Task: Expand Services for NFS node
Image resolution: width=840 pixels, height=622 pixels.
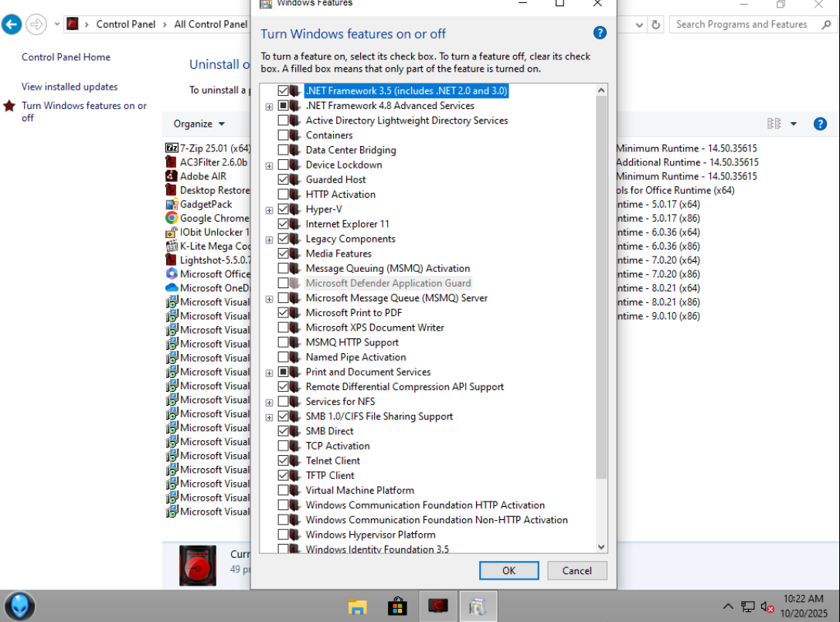Action: tap(270, 403)
